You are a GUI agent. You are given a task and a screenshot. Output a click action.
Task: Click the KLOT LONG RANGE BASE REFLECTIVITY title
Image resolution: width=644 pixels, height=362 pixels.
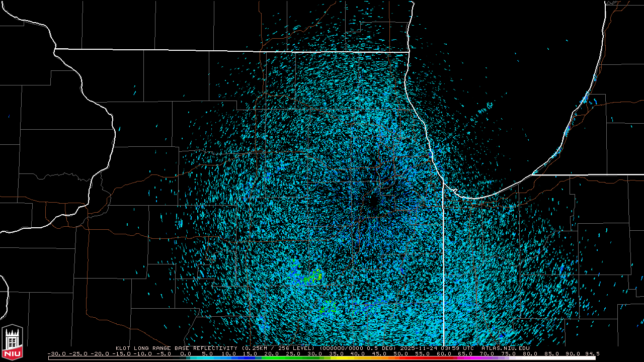click(x=177, y=348)
